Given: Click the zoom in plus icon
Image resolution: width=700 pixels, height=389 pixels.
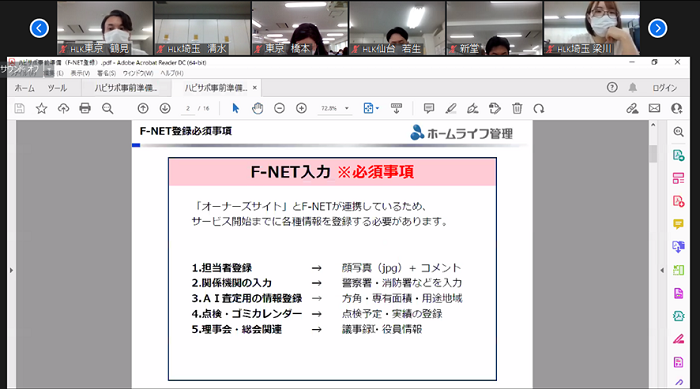Looking at the screenshot, I should 301,108.
